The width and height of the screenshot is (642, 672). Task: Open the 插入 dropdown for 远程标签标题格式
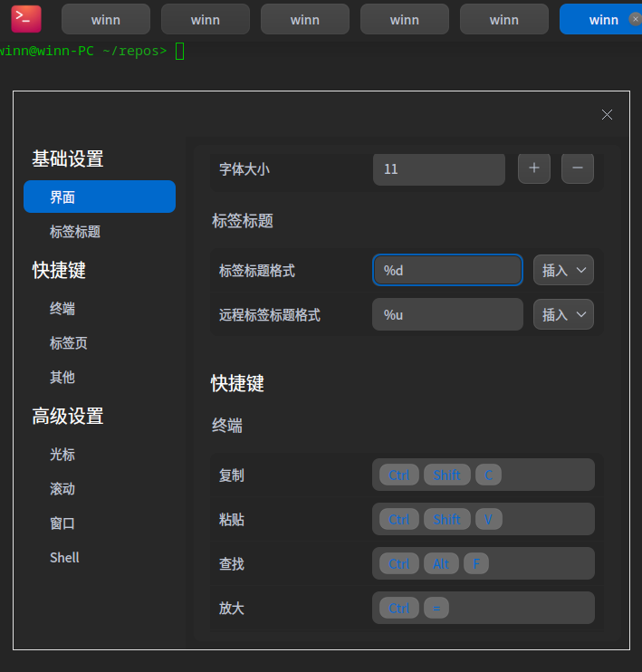tap(563, 314)
